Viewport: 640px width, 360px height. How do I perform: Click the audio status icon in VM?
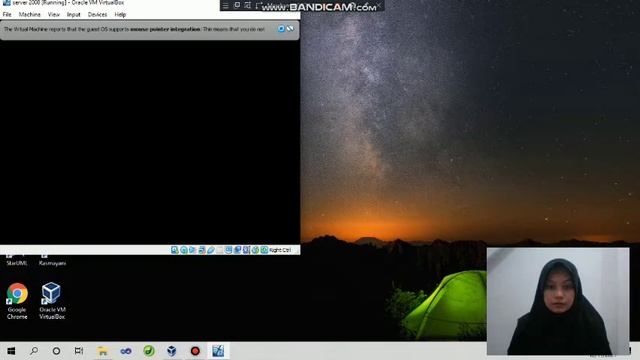(192, 250)
